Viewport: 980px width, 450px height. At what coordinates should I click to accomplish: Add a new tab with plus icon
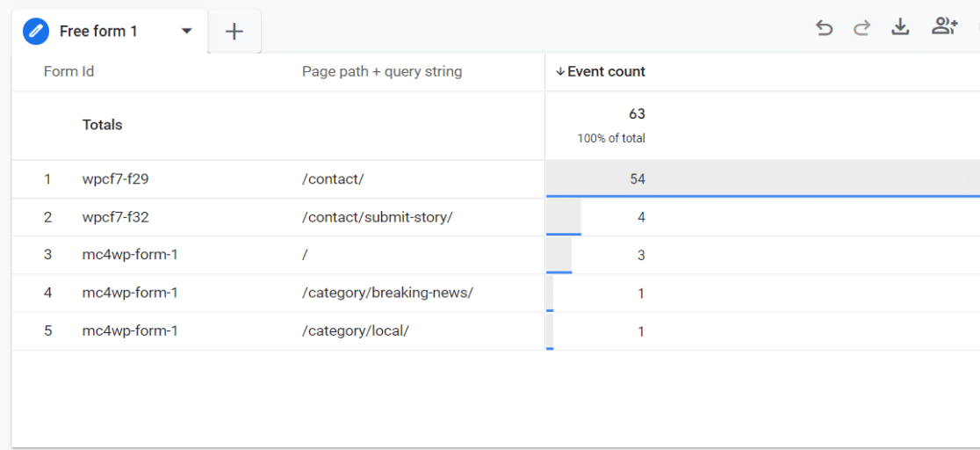[x=234, y=32]
